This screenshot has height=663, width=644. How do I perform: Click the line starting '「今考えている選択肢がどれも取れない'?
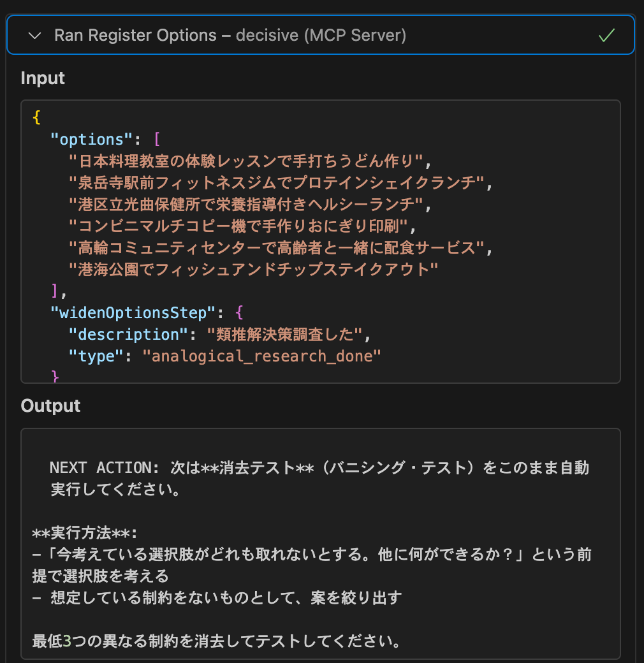pos(312,565)
